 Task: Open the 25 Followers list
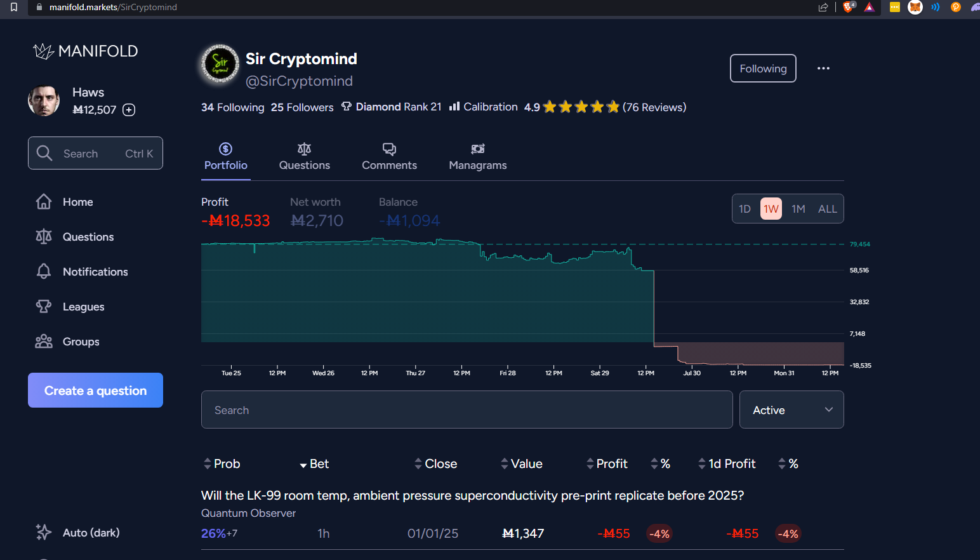(x=302, y=107)
